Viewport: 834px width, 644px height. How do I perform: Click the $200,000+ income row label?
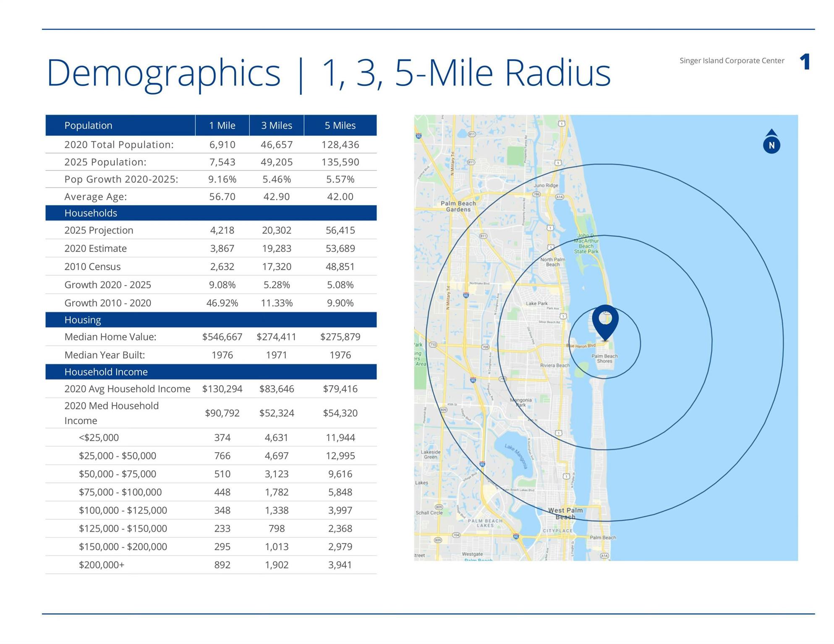click(102, 565)
